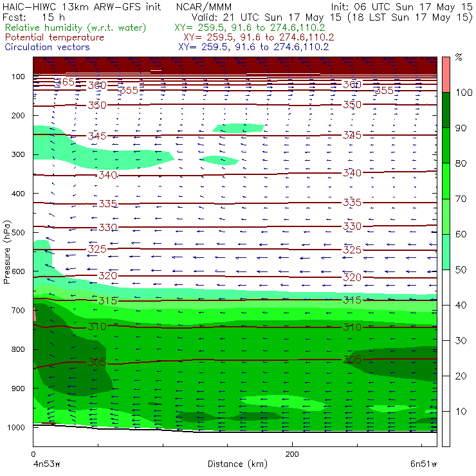Click the '0' distance axis tick label
The image size is (476, 476).
33,454
